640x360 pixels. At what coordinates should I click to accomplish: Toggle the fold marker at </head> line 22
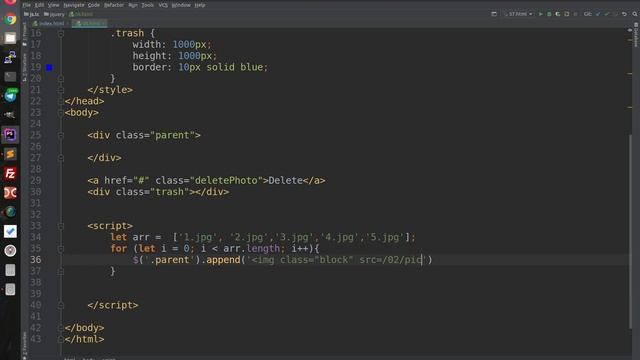(61, 101)
